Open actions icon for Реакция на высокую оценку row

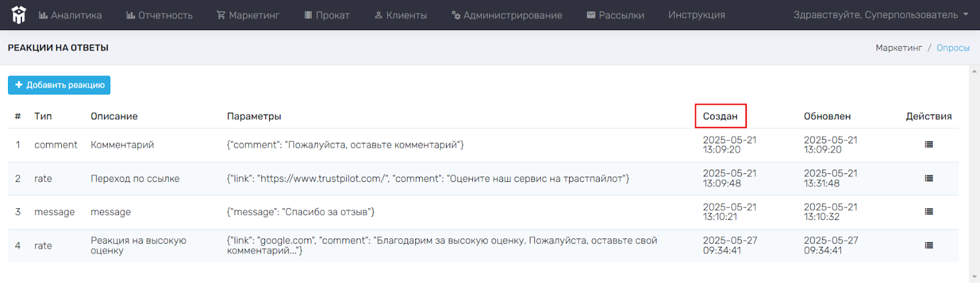click(929, 246)
